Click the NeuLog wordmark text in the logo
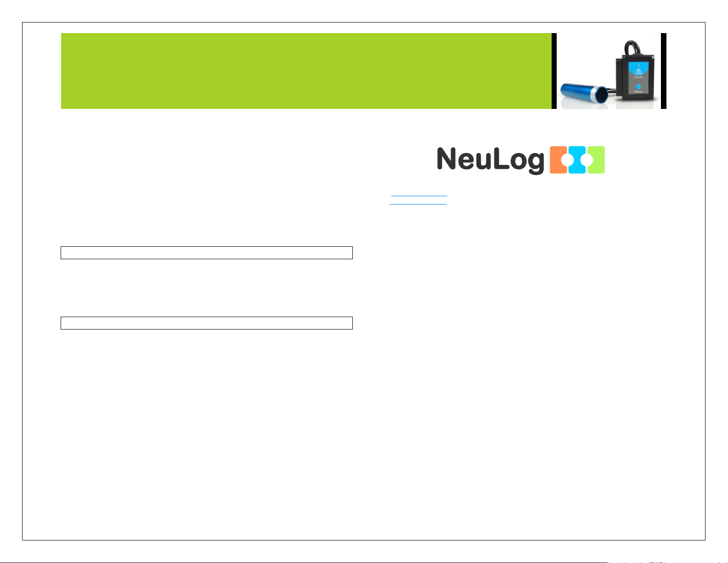The width and height of the screenshot is (728, 563). [x=491, y=160]
